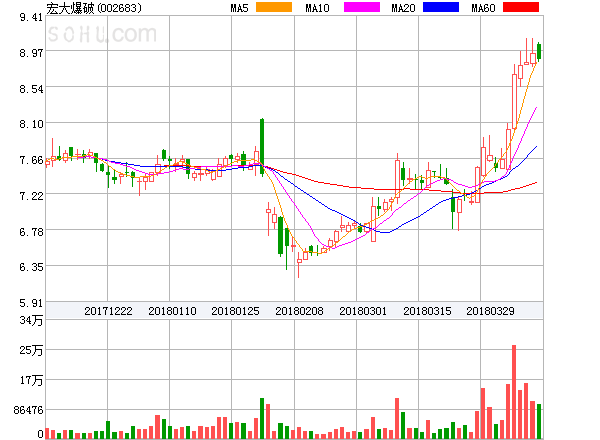
Task: Click the red MA60 legend swatch
Action: [x=521, y=7]
